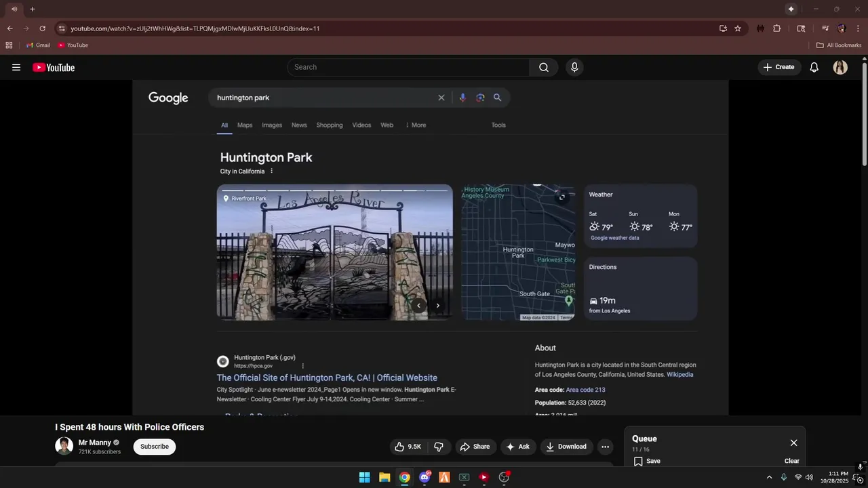Viewport: 868px width, 488px height.
Task: Close the Queue panel
Action: 793,443
